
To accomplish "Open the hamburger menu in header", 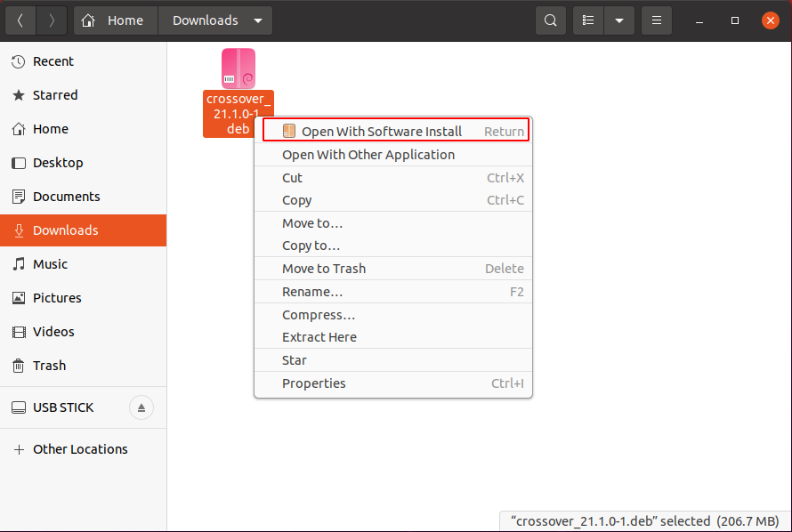I will tap(656, 20).
